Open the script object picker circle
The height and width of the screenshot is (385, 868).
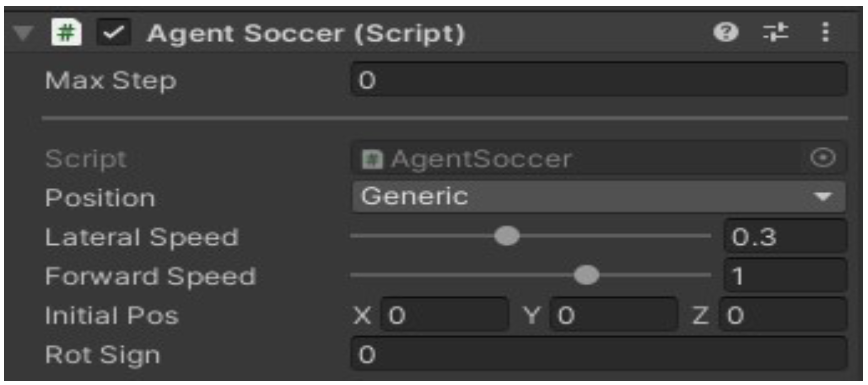822,158
